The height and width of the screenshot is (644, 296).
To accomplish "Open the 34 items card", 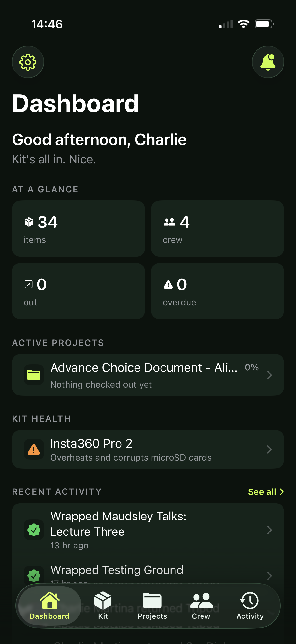I will coord(79,228).
